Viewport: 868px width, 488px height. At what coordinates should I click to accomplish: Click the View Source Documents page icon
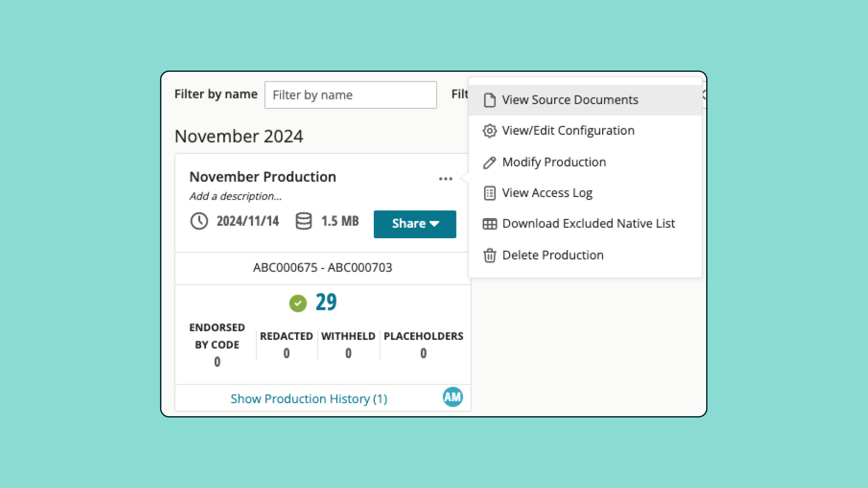point(489,100)
